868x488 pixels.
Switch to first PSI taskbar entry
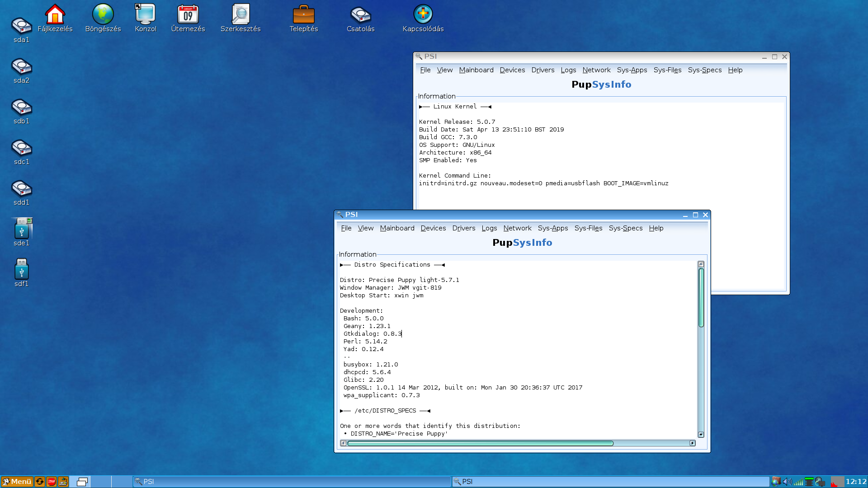click(x=292, y=482)
